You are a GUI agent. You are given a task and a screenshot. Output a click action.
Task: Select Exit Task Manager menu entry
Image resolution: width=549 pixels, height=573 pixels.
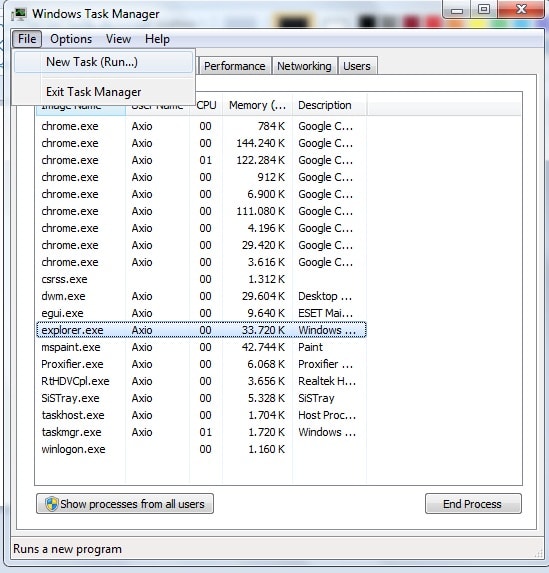(103, 92)
